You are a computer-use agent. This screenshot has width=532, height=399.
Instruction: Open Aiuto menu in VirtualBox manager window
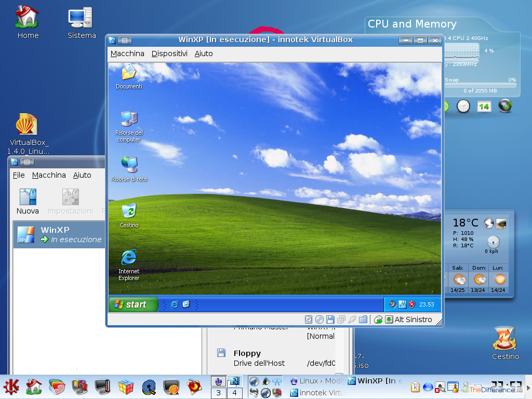[x=82, y=175]
